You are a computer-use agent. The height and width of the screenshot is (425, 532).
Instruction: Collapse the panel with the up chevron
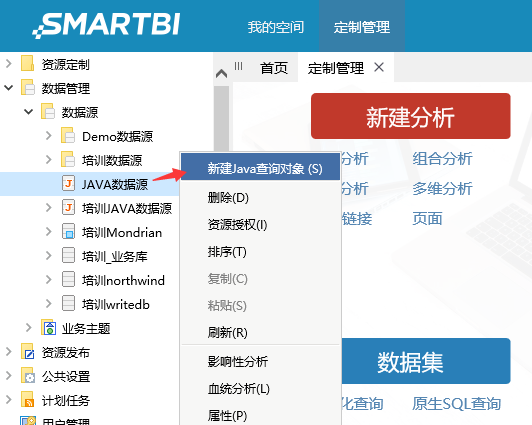click(x=222, y=73)
